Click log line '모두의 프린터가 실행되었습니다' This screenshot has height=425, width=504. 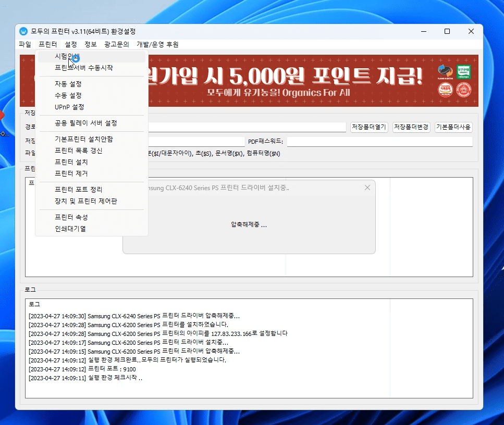[x=127, y=360]
